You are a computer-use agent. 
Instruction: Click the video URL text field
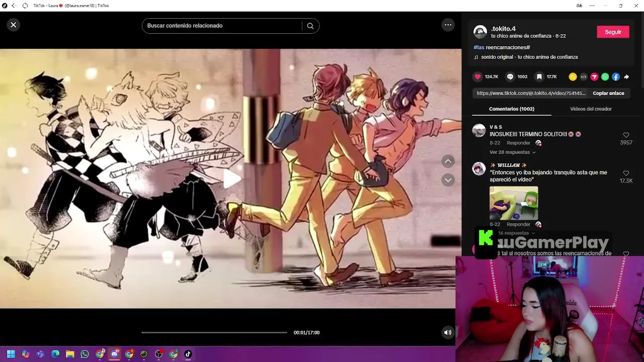[x=531, y=93]
